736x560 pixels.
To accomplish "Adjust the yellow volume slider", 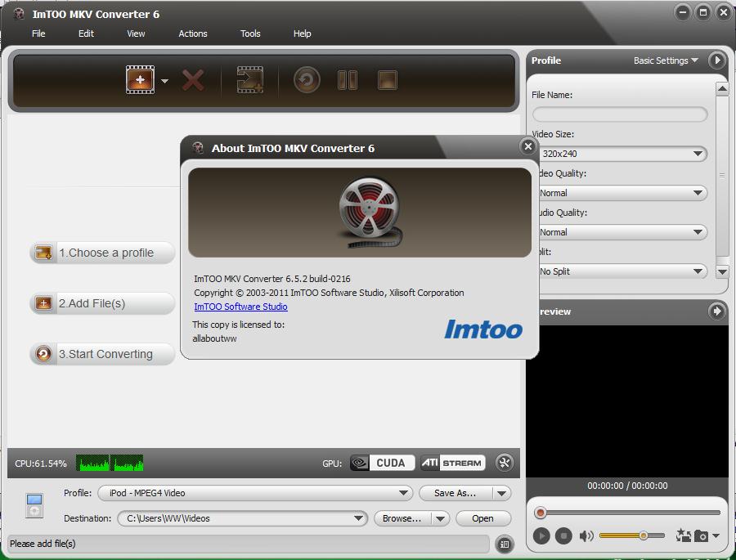I will click(x=632, y=535).
